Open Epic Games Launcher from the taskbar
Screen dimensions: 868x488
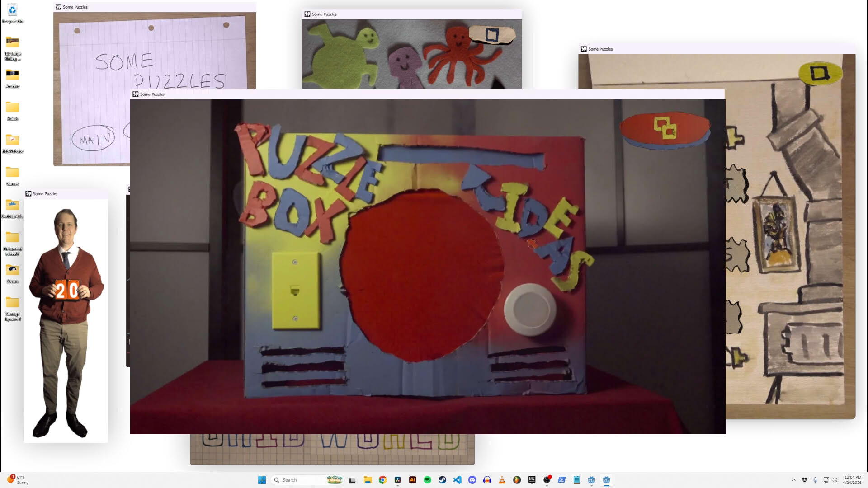(x=532, y=480)
